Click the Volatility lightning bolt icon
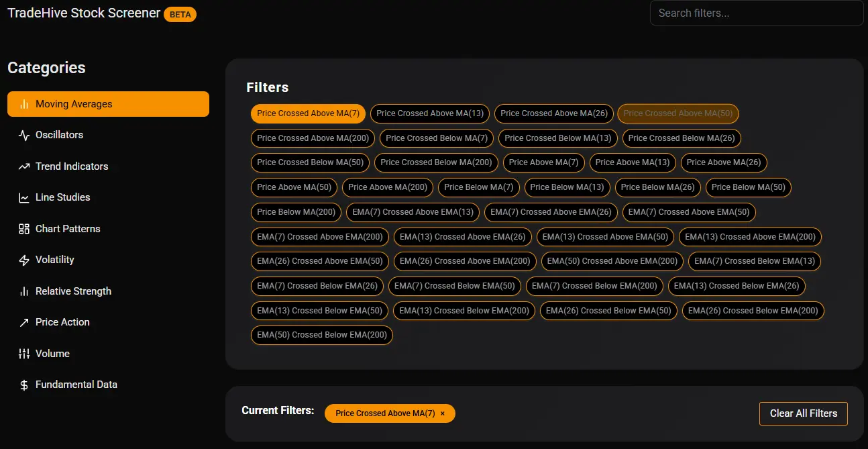The height and width of the screenshot is (449, 868). [24, 260]
